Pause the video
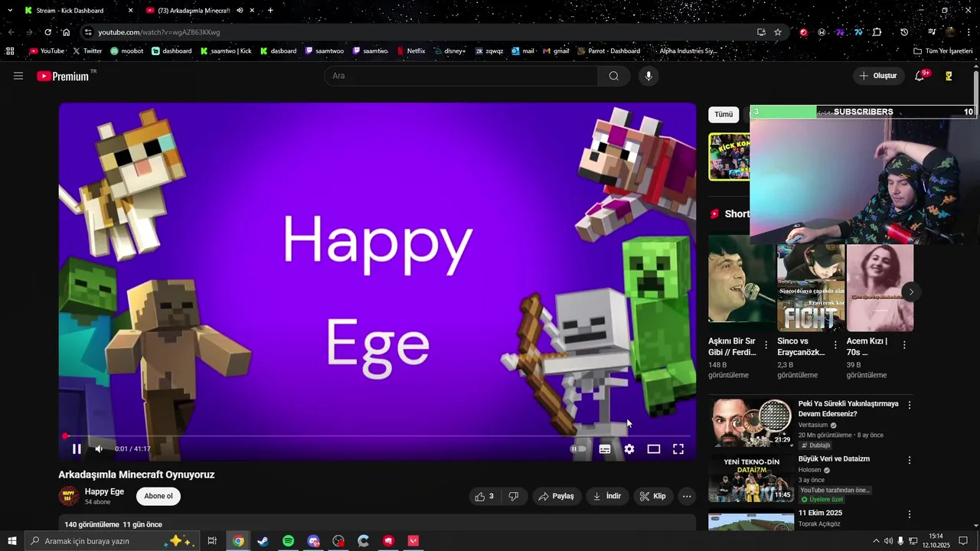The height and width of the screenshot is (551, 980). (77, 448)
